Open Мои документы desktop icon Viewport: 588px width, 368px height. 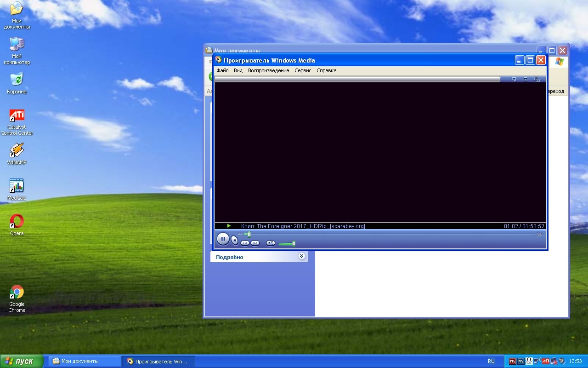pos(17,16)
